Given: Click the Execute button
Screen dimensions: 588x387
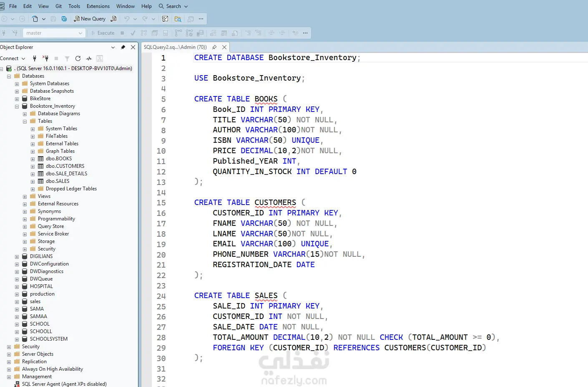Looking at the screenshot, I should 103,33.
